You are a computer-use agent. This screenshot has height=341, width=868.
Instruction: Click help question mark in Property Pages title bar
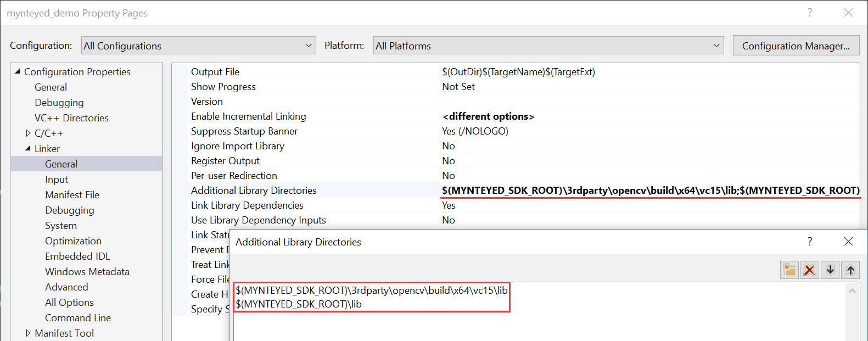(810, 13)
